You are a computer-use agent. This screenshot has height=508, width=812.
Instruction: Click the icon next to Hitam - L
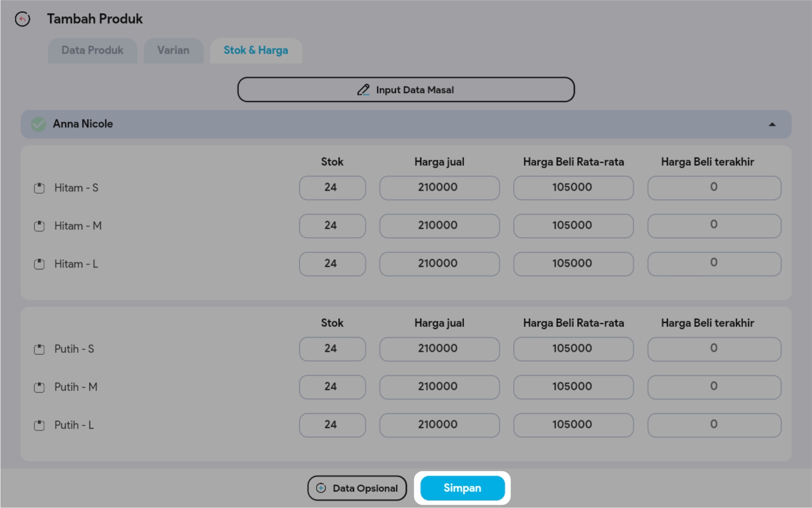[39, 264]
